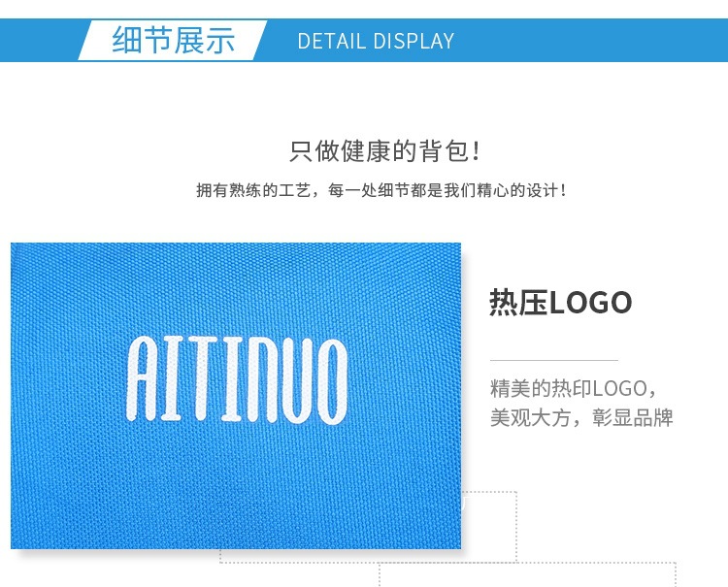Click the DETAIL DISPLAY banner text
The width and height of the screenshot is (728, 587).
pyautogui.click(x=376, y=42)
